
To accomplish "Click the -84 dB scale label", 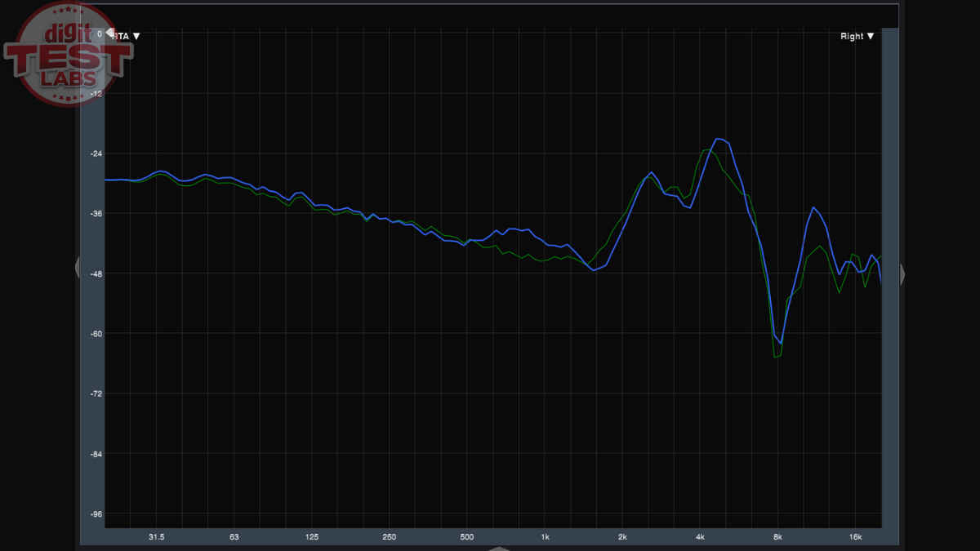I will [x=96, y=454].
